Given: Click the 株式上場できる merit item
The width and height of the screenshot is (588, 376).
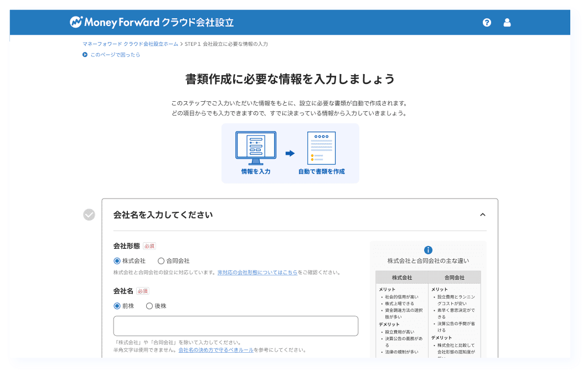Looking at the screenshot, I should (399, 304).
